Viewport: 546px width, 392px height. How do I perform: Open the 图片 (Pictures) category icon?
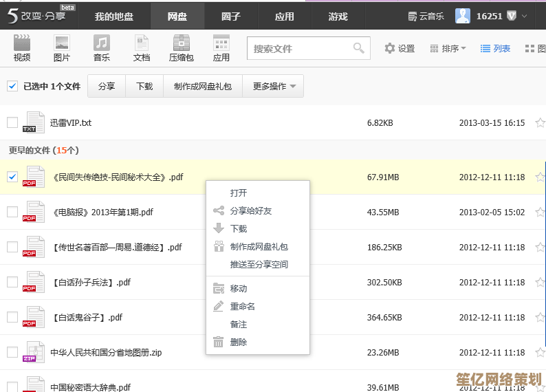point(62,48)
